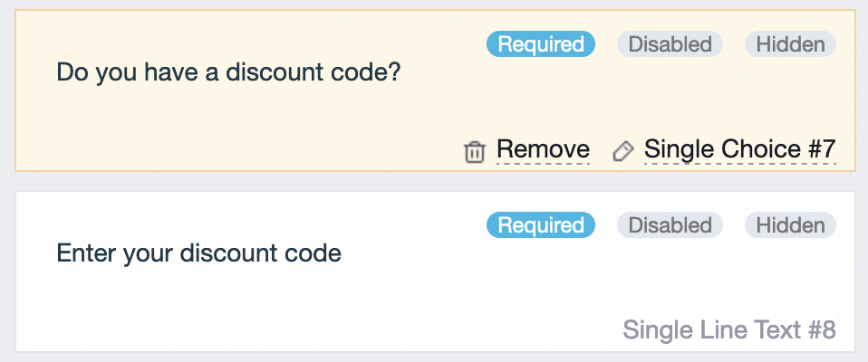Click the 'Do you have a discount code?' question text
The height and width of the screenshot is (362, 868).
pyautogui.click(x=228, y=71)
